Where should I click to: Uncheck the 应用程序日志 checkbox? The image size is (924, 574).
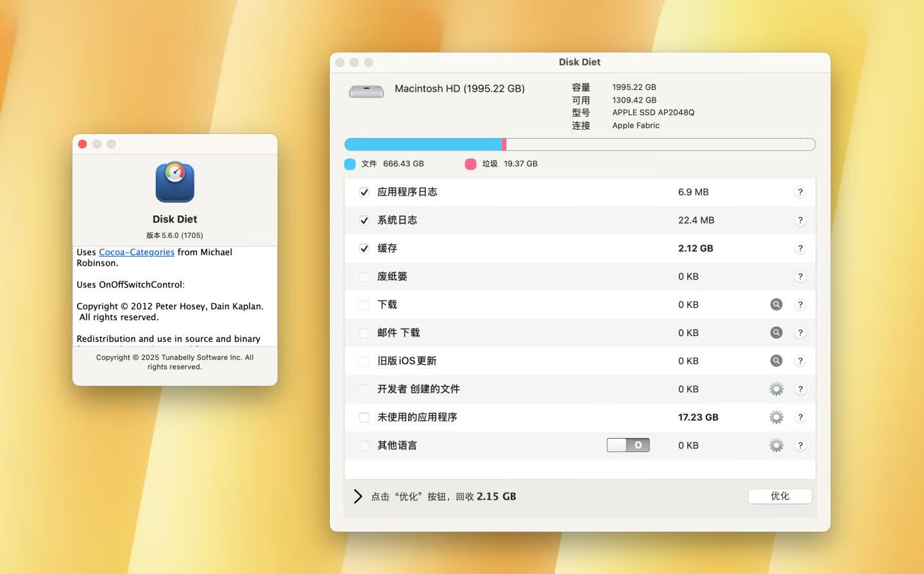(x=364, y=192)
